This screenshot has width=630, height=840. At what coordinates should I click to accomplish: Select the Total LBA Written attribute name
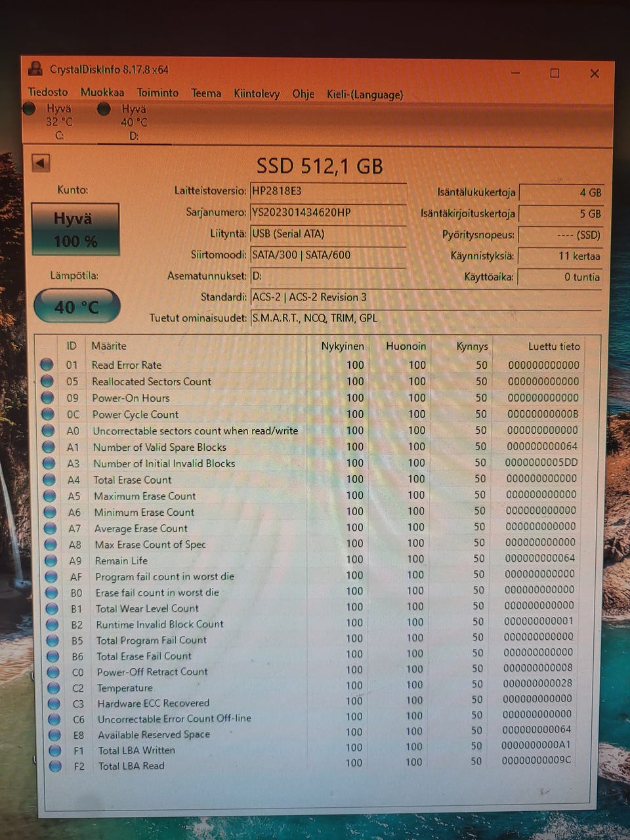pos(136,750)
